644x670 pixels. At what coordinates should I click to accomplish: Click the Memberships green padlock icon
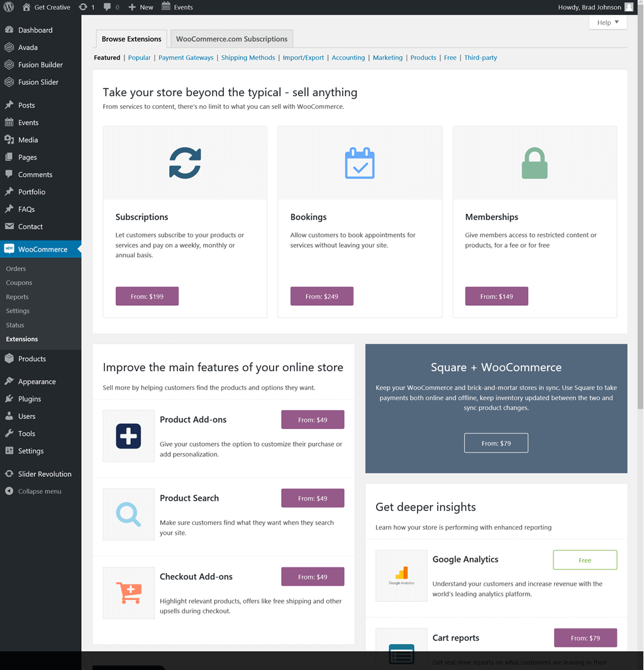point(534,163)
